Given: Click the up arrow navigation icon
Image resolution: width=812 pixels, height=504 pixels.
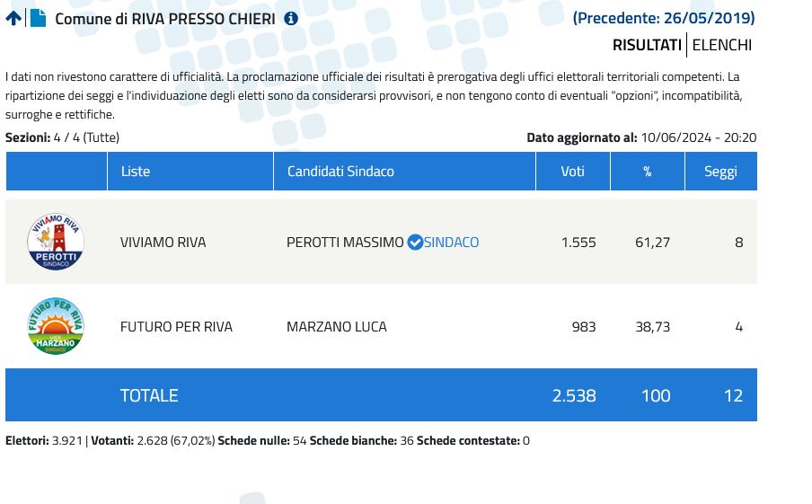Looking at the screenshot, I should point(13,18).
